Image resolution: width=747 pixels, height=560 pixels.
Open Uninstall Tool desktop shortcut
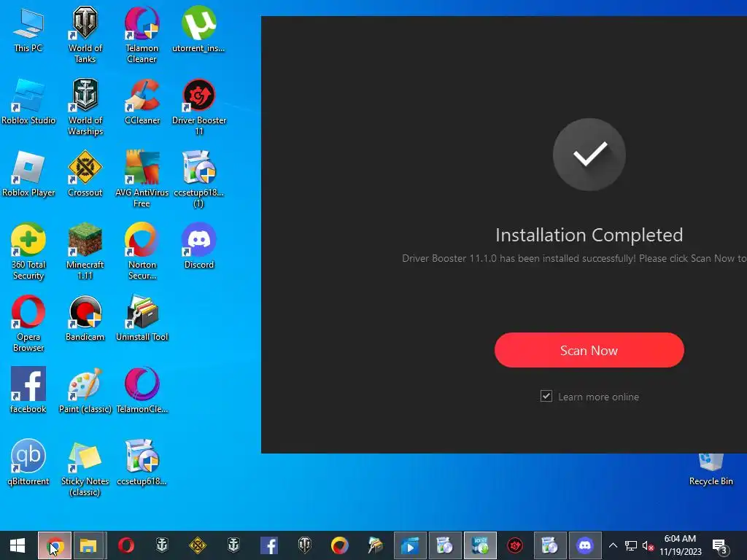(142, 319)
